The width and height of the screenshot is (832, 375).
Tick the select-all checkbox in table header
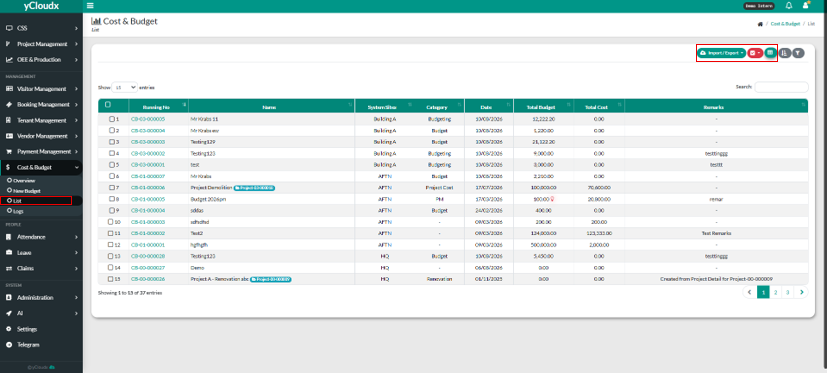click(108, 104)
